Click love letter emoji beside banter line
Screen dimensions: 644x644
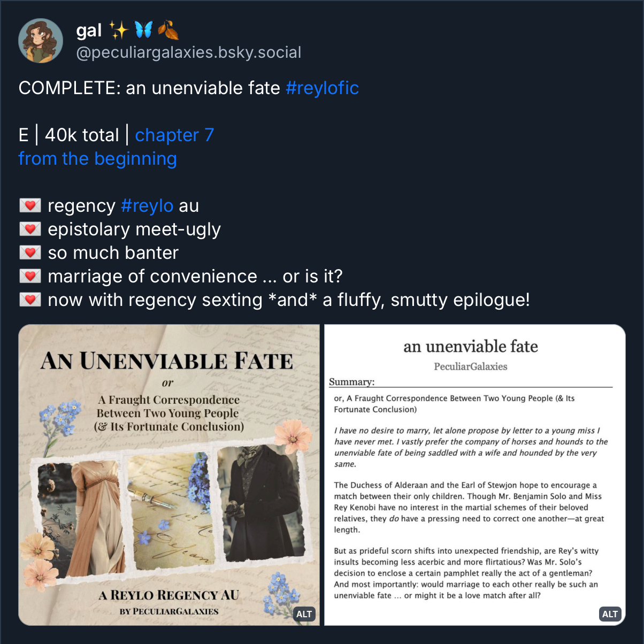[x=30, y=252]
